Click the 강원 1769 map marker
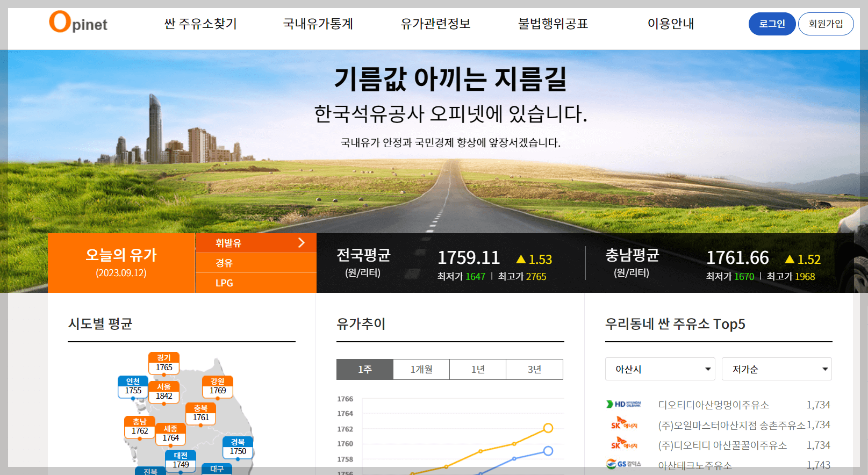 [x=218, y=386]
